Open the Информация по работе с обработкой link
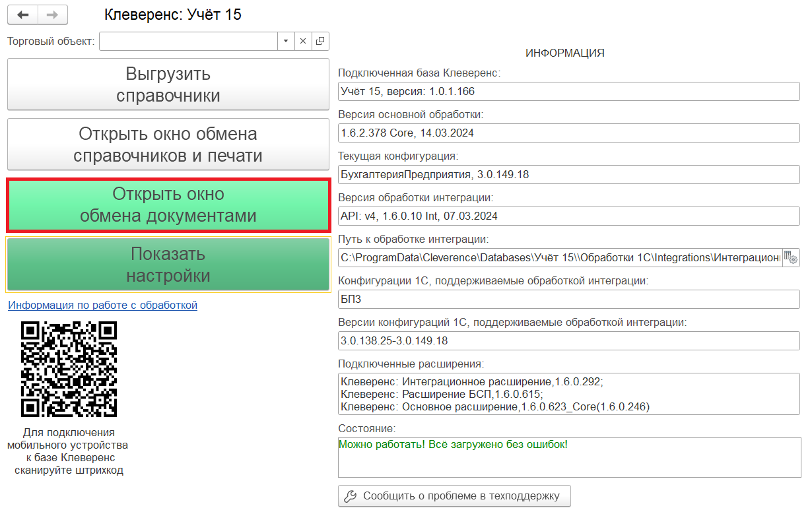 point(102,305)
